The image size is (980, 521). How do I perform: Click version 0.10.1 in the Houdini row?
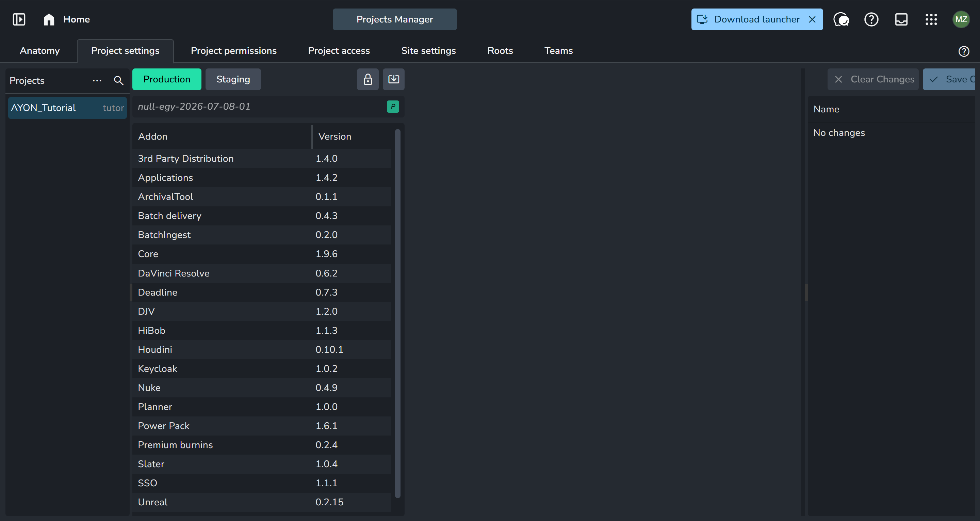[x=329, y=350]
